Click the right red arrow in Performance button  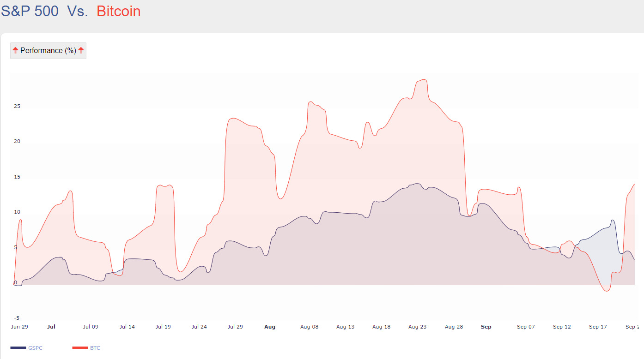[81, 50]
